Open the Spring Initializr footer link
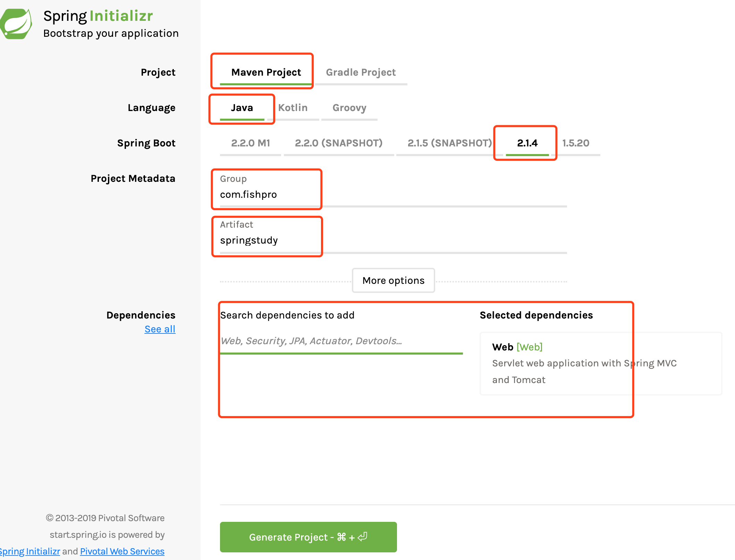This screenshot has width=735, height=560. (x=30, y=551)
